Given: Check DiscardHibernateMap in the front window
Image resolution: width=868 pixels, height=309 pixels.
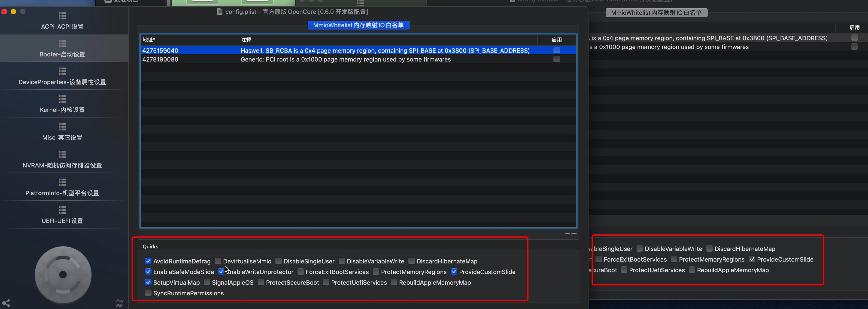Looking at the screenshot, I should click(411, 261).
